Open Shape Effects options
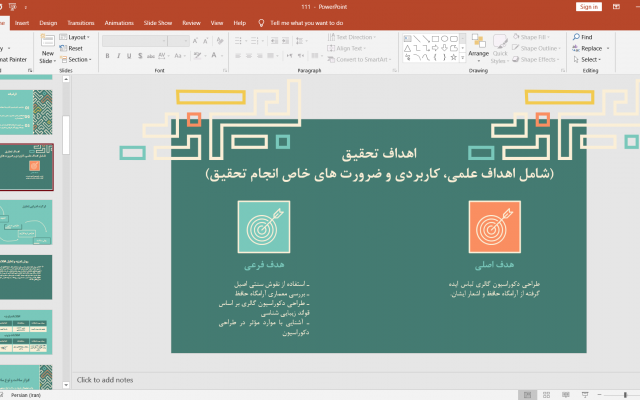This screenshot has height=400, width=640. coord(536,59)
